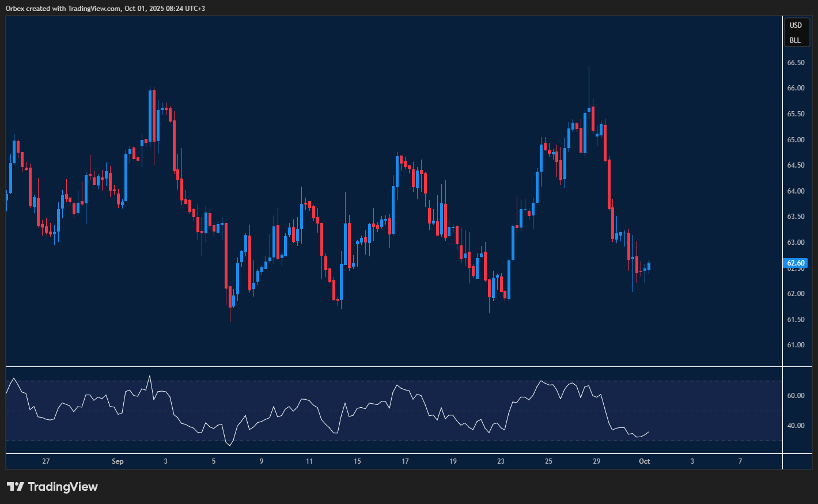
Task: Open the USD currency selector
Action: click(796, 25)
